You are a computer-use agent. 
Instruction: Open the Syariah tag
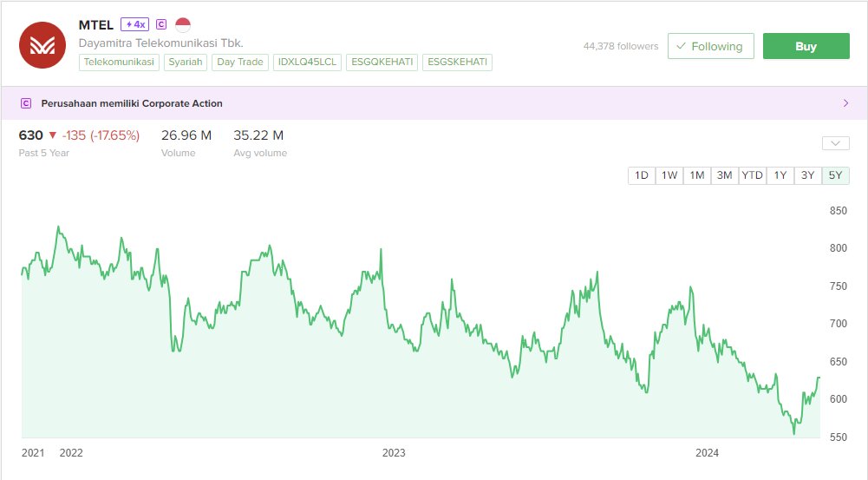[x=185, y=62]
